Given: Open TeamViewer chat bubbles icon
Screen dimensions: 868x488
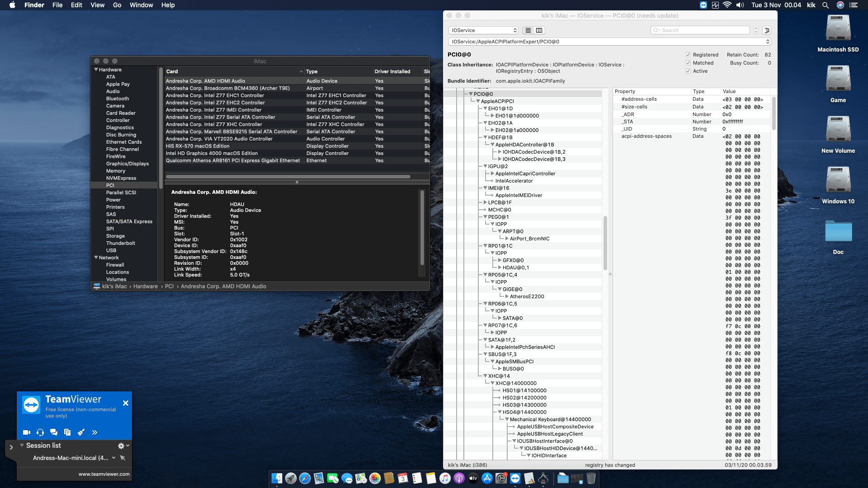Looking at the screenshot, I should [54, 432].
